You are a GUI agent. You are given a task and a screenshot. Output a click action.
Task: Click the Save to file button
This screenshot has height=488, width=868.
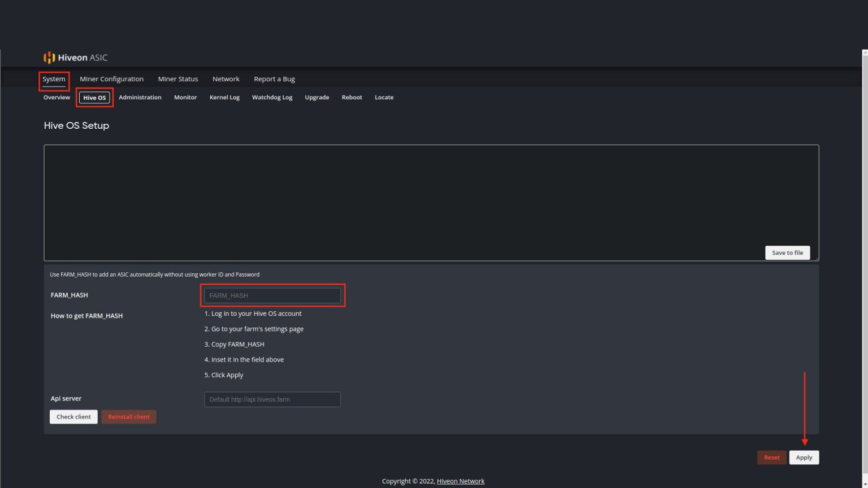point(787,253)
